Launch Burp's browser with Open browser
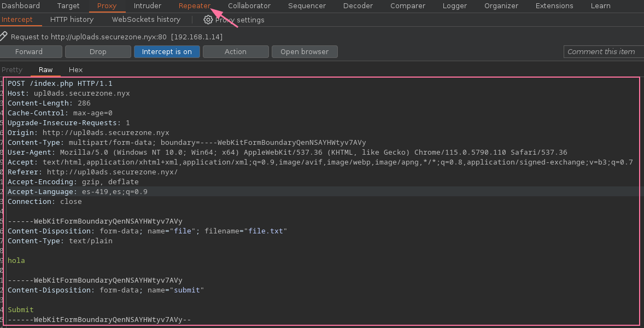This screenshot has height=328, width=644. tap(305, 52)
